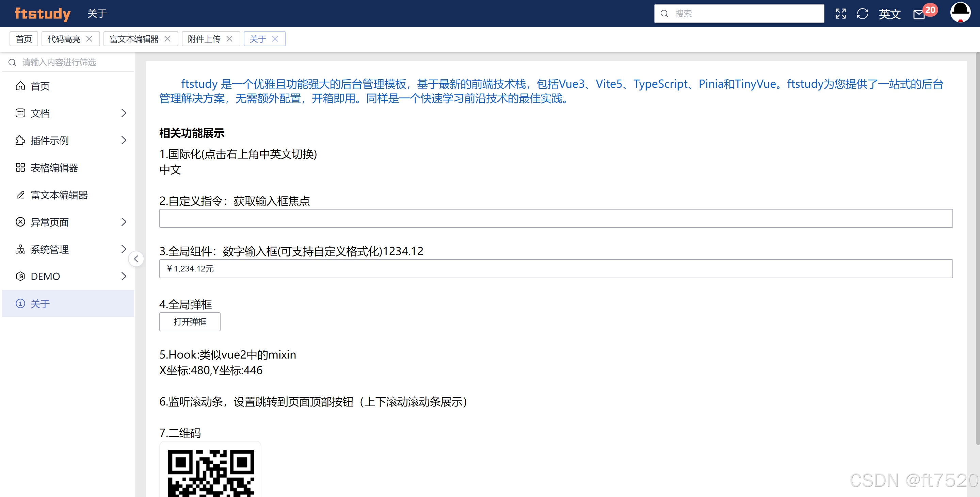The height and width of the screenshot is (497, 980).
Task: Select the 异常页面 error icon
Action: coord(20,222)
